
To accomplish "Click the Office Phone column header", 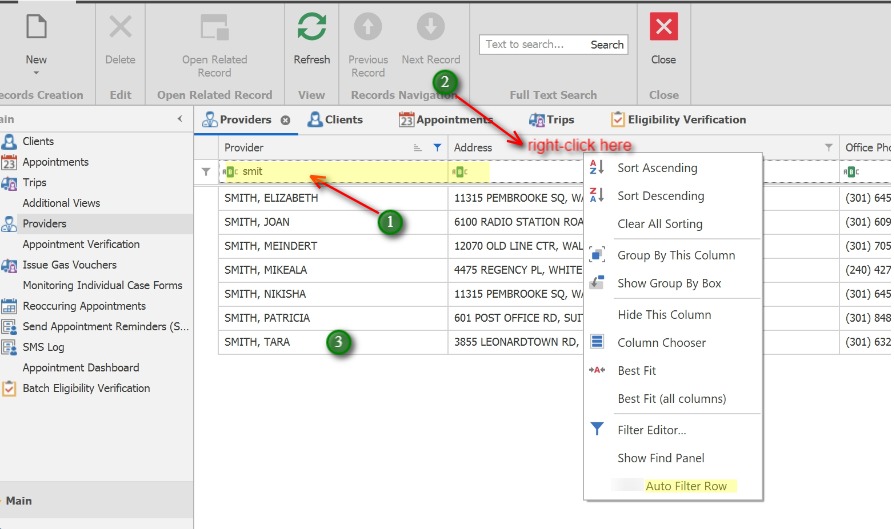I will tap(867, 148).
